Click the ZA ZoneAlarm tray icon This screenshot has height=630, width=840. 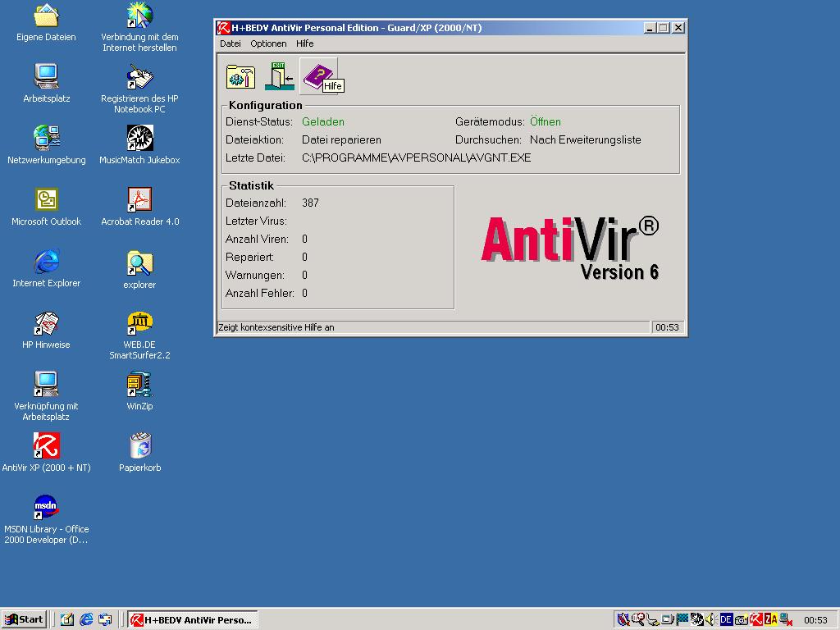[770, 620]
